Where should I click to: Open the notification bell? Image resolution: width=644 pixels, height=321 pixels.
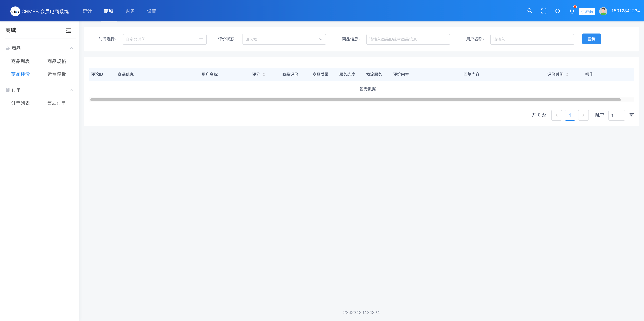point(572,11)
